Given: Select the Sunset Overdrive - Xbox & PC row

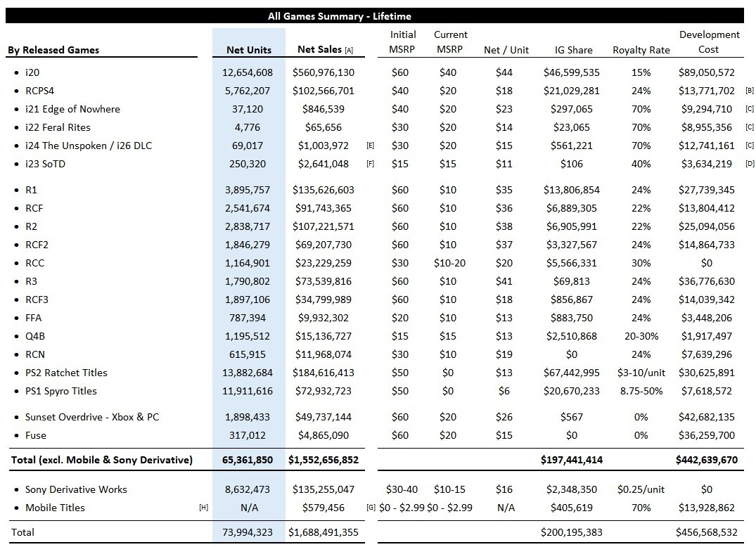Looking at the screenshot, I should pyautogui.click(x=91, y=417).
